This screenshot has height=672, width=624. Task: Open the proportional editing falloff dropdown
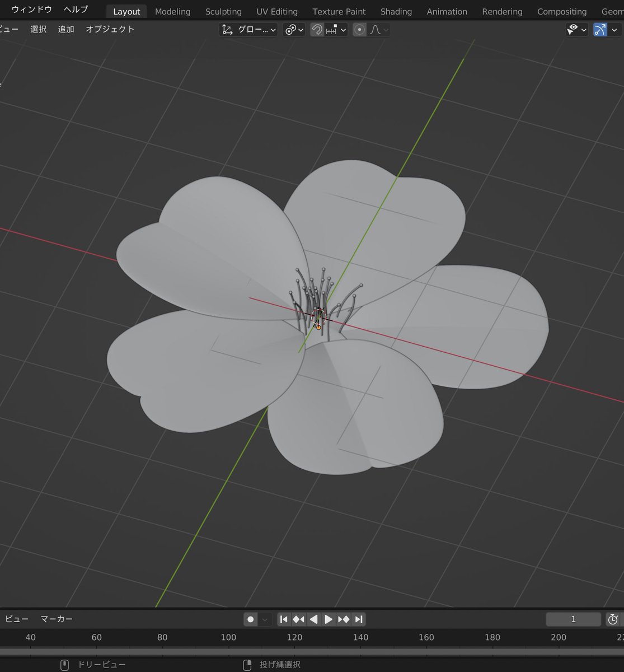379,30
